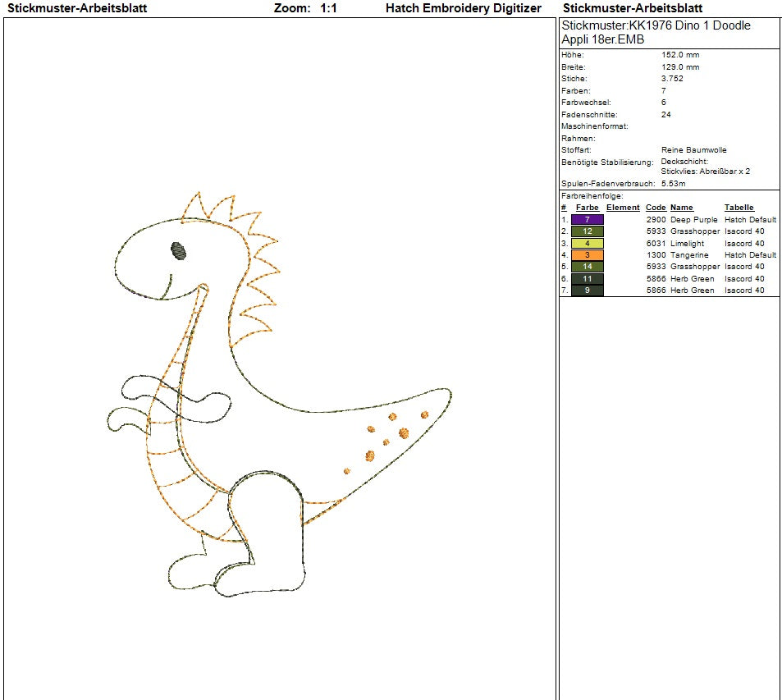Viewport: 782px width, 700px height.
Task: Click the Grasshopper color swatch numbered 14
Action: pyautogui.click(x=587, y=267)
